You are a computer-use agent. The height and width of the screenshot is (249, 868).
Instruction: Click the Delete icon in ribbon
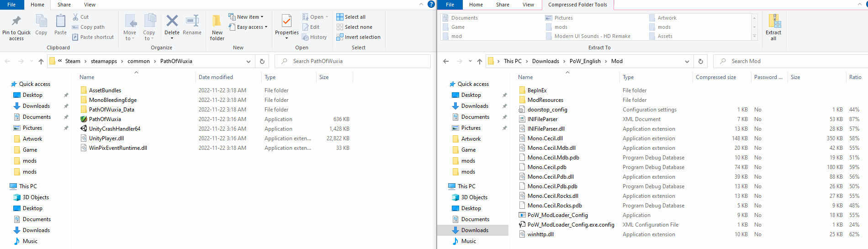point(172,21)
